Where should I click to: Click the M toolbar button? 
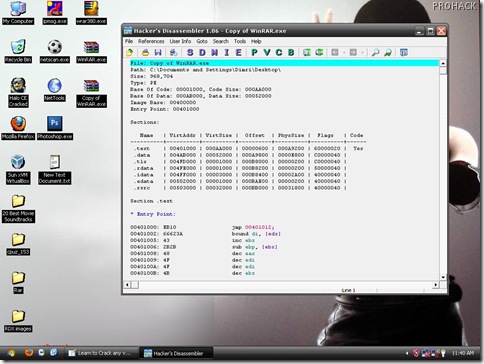coord(214,52)
